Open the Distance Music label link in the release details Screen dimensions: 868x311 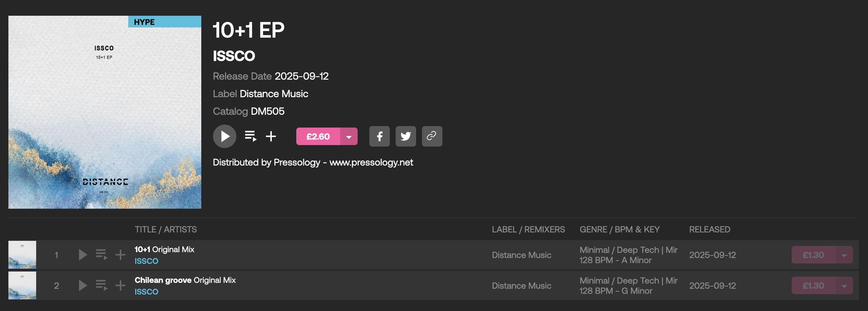[274, 94]
